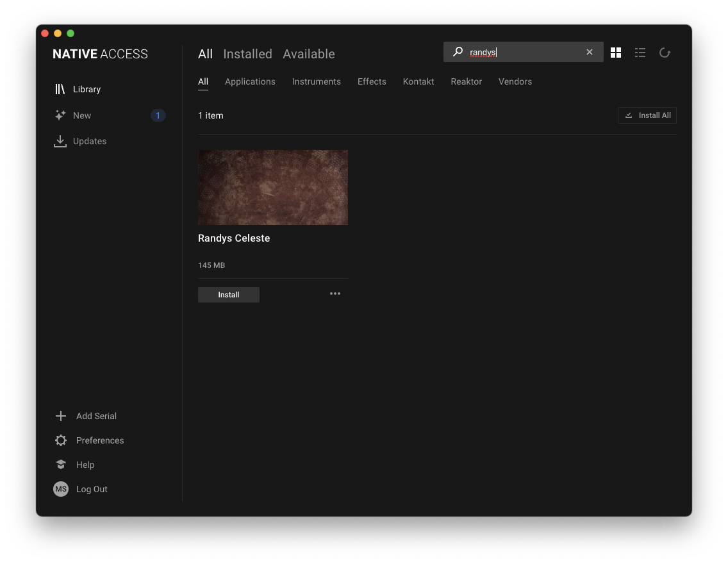Image resolution: width=728 pixels, height=564 pixels.
Task: Clear the search text with X
Action: [589, 52]
